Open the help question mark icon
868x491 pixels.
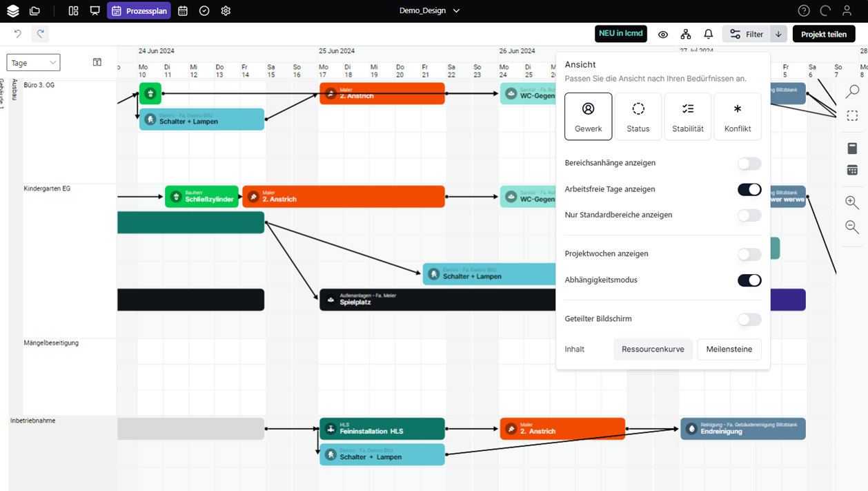pyautogui.click(x=804, y=11)
